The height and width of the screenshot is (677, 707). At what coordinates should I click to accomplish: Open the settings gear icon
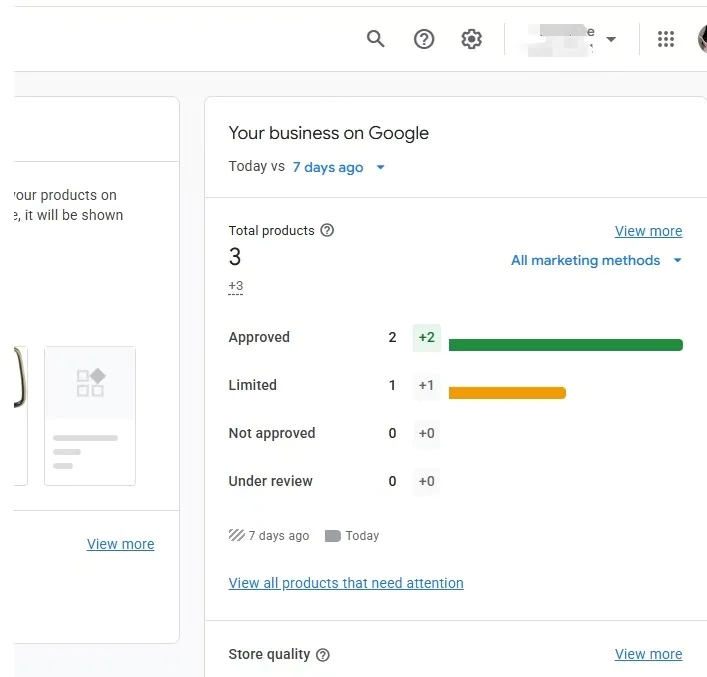[x=471, y=39]
